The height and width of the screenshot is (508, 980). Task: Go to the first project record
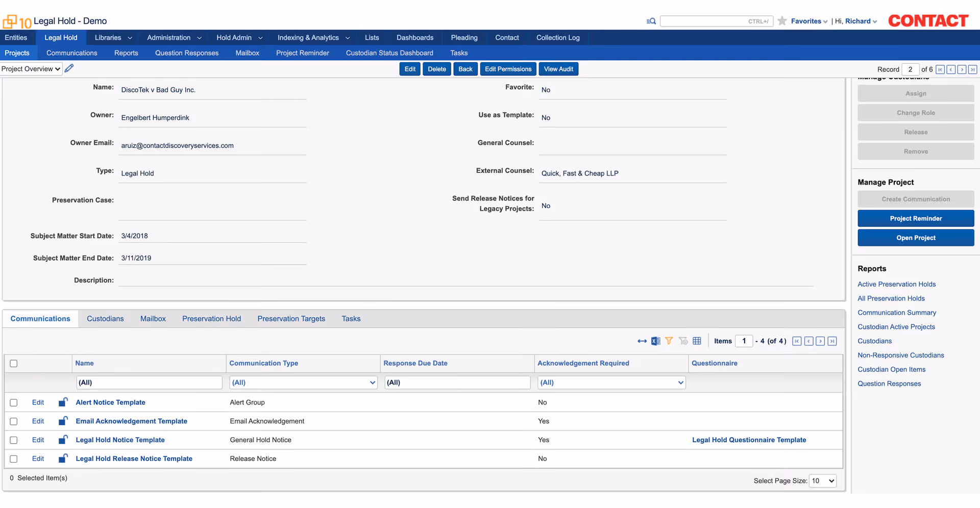pyautogui.click(x=940, y=69)
